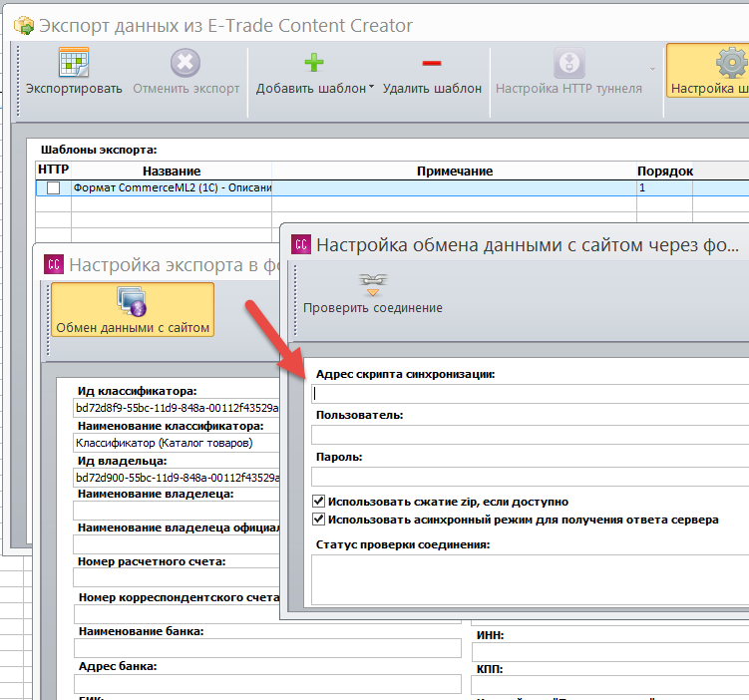Click the Наименование владелеца field
This screenshot has height=700, width=749.
pos(177,511)
